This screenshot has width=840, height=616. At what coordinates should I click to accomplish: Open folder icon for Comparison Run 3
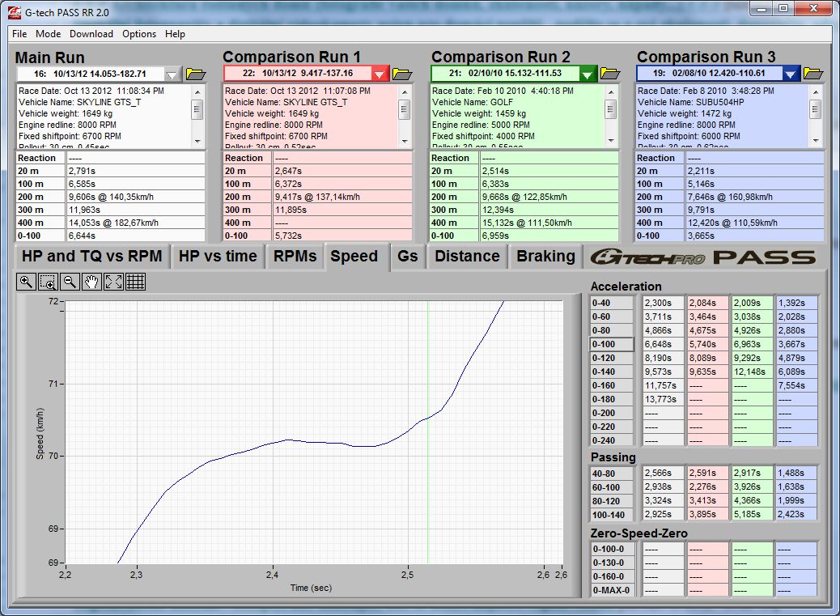[813, 74]
